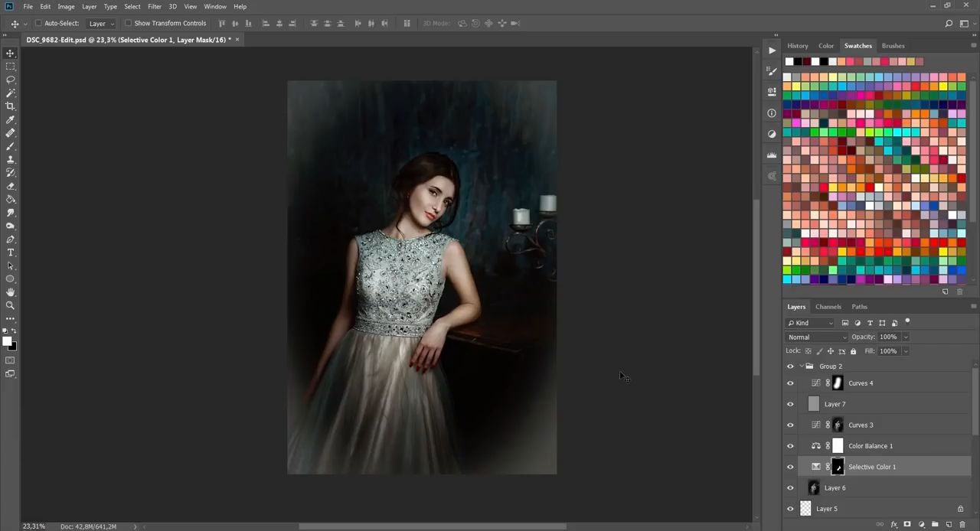The image size is (980, 531).
Task: Hide the Group 2 layer group
Action: pyautogui.click(x=790, y=366)
